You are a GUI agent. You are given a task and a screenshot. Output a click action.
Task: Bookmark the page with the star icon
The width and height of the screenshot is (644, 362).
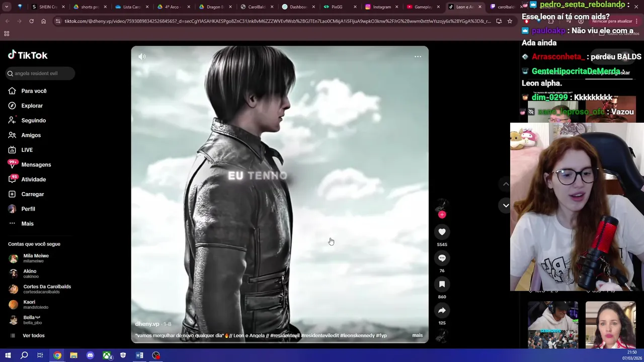[x=510, y=21]
